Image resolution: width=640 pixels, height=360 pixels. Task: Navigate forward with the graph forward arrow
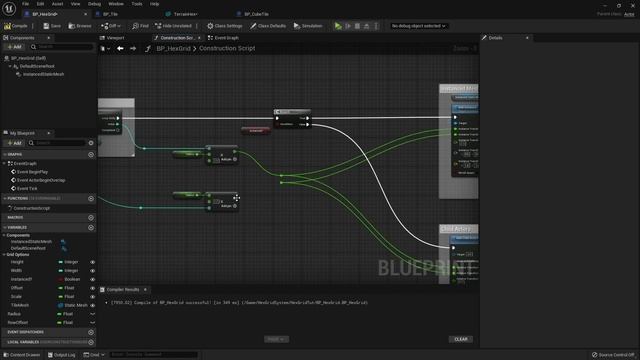[133, 48]
